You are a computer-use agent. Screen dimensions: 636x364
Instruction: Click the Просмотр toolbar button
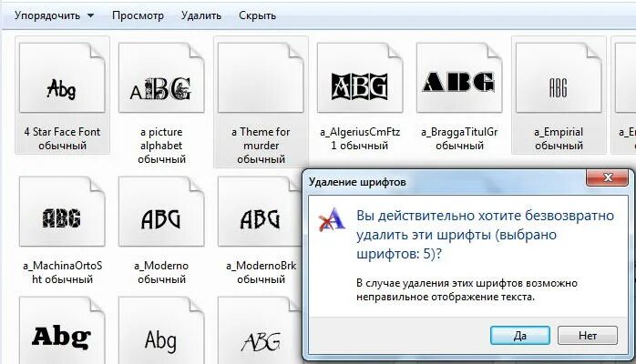[x=138, y=15]
